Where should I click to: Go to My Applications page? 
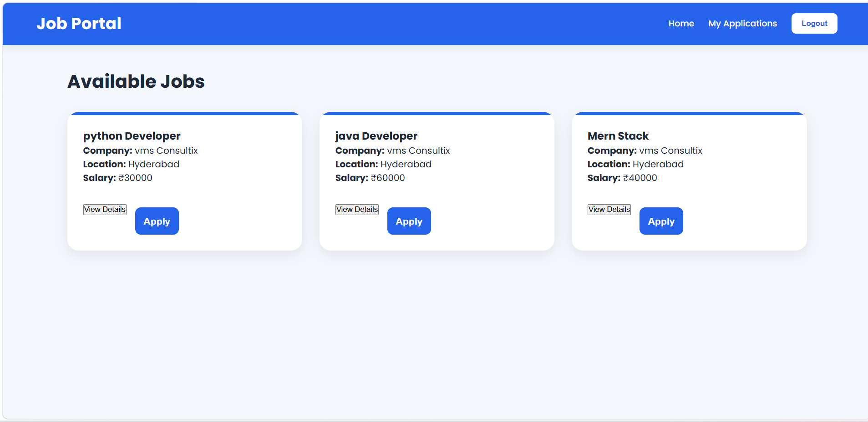pyautogui.click(x=742, y=23)
